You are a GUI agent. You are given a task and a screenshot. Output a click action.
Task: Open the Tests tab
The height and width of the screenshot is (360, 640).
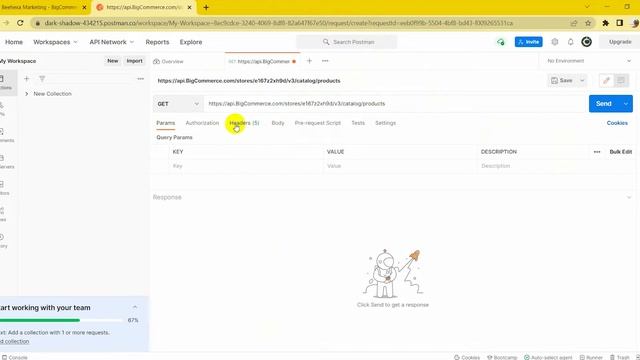coord(358,123)
